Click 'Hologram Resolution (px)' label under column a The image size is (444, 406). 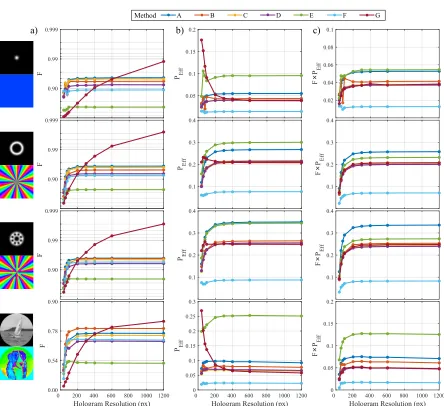click(112, 403)
